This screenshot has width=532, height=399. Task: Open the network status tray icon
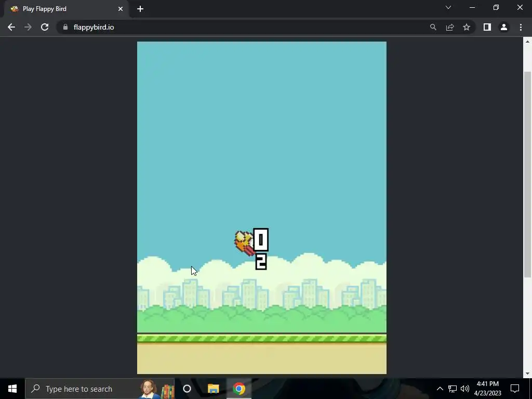pyautogui.click(x=453, y=389)
